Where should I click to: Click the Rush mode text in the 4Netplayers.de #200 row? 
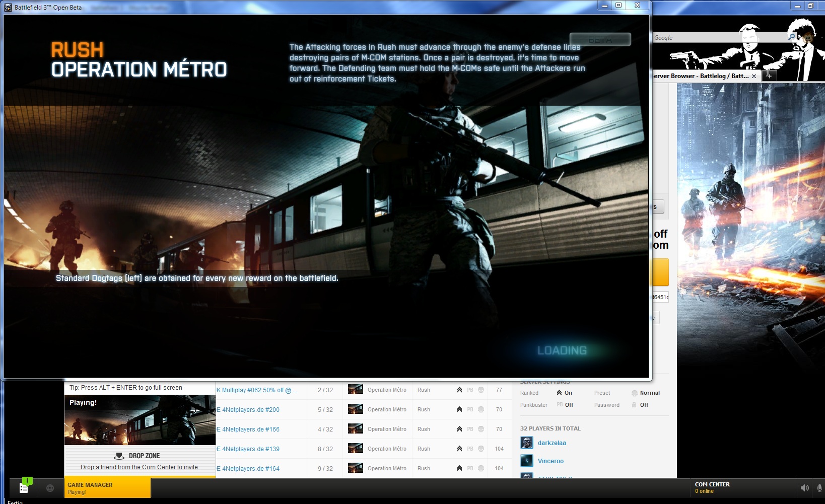[424, 410]
